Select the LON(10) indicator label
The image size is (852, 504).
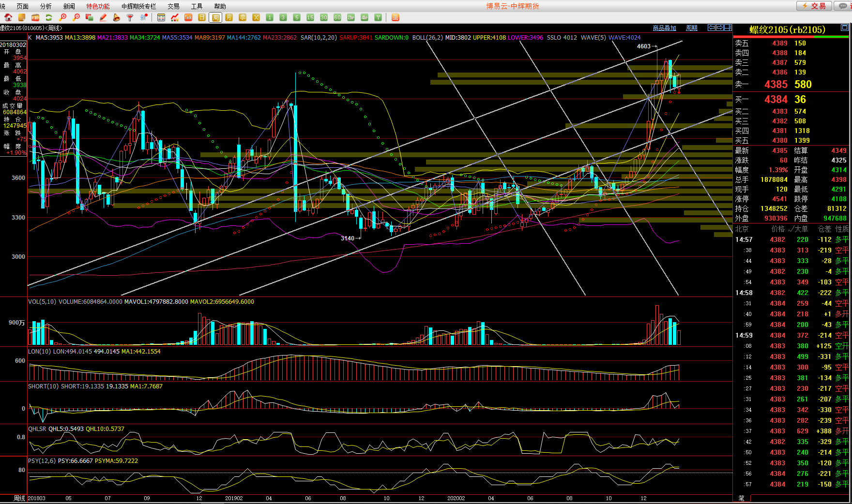[x=40, y=352]
